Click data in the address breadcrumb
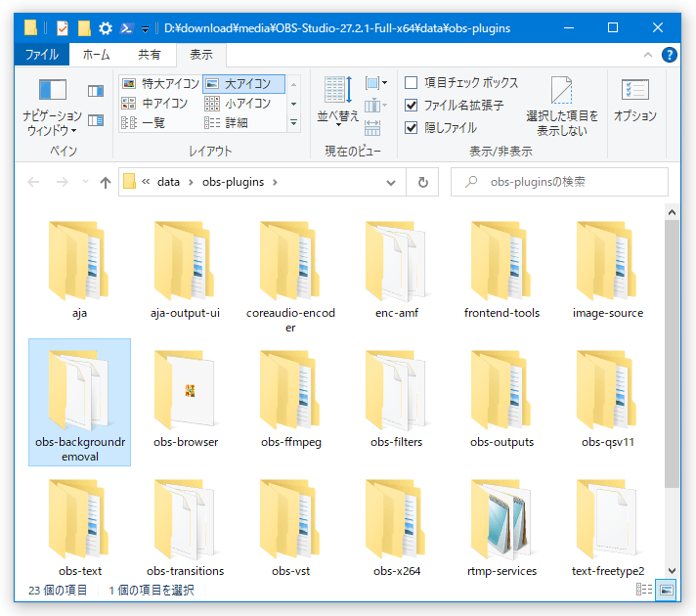The width and height of the screenshot is (696, 616). pos(168,182)
